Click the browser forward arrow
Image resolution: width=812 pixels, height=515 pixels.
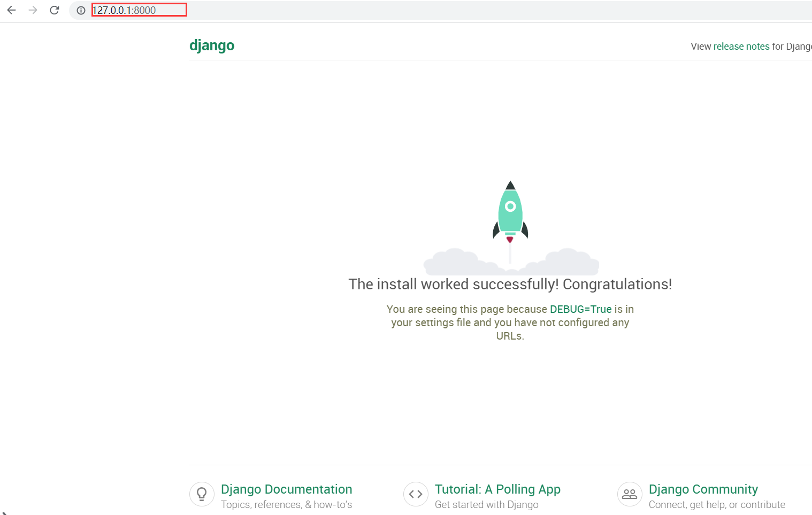(33, 10)
